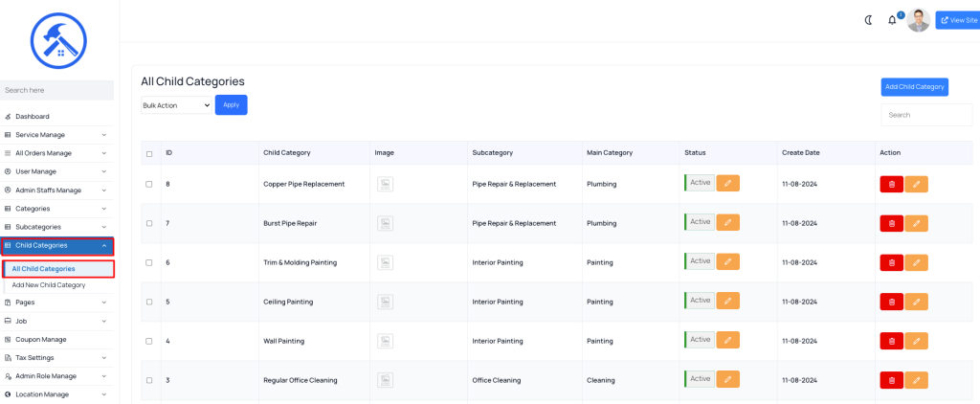Expand the Service Manage sidebar menu
The height and width of the screenshot is (404, 980).
pyautogui.click(x=56, y=134)
